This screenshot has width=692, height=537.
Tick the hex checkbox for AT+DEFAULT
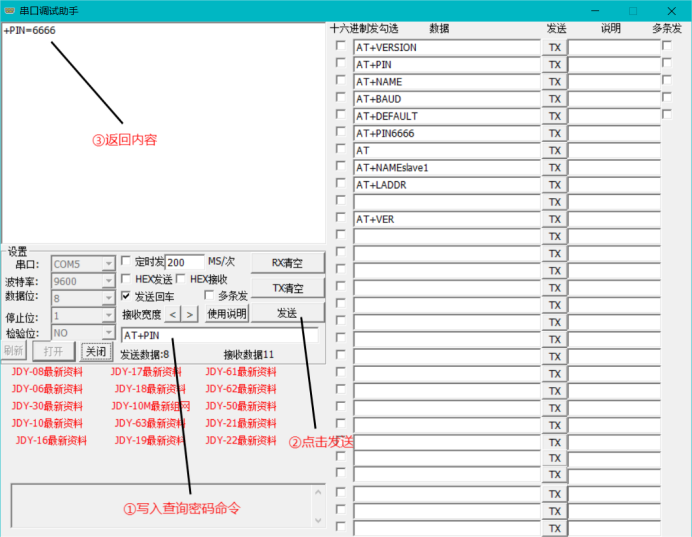coord(340,114)
